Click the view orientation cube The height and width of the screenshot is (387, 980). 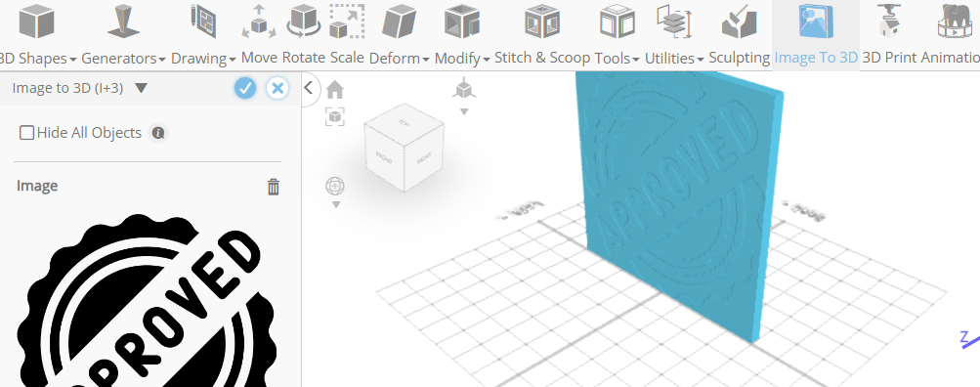point(404,148)
